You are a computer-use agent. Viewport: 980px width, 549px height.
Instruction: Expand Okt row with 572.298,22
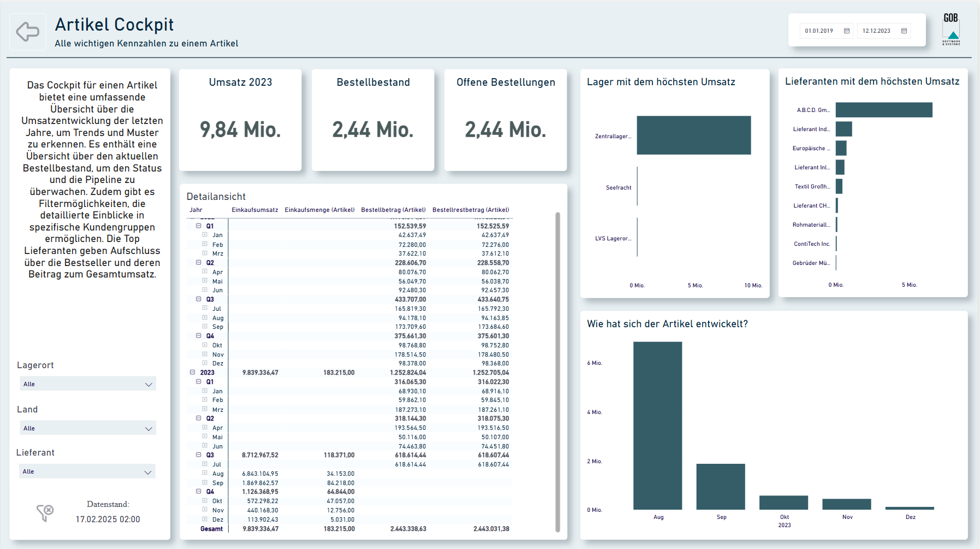coord(205,501)
